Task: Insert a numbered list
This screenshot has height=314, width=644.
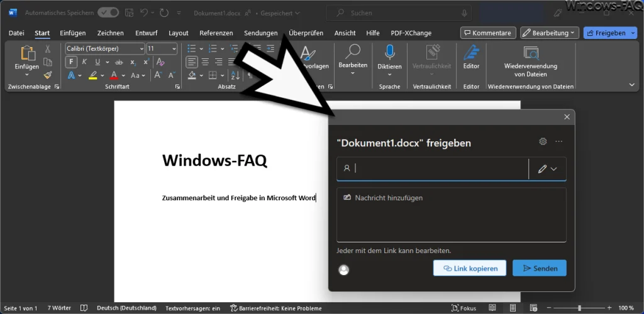Action: pos(213,49)
